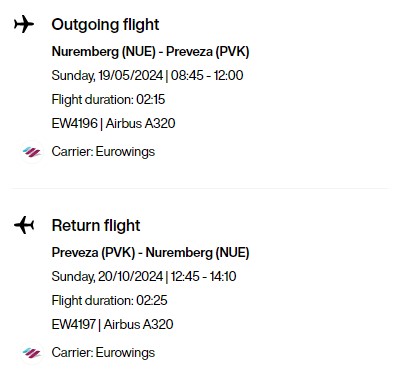The width and height of the screenshot is (393, 381).
Task: Click the return Carrier: Eurowings label
Action: [103, 353]
